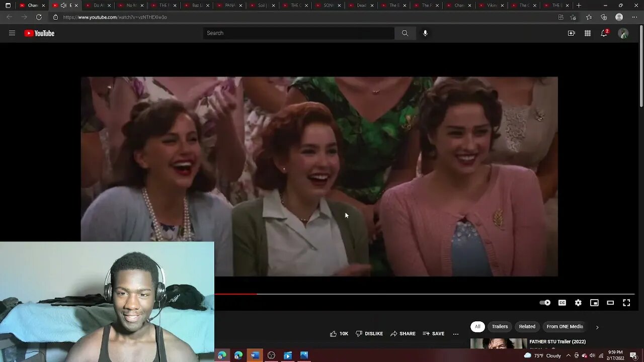Click the playing video frame to pause
This screenshot has height=362, width=644.
319,176
